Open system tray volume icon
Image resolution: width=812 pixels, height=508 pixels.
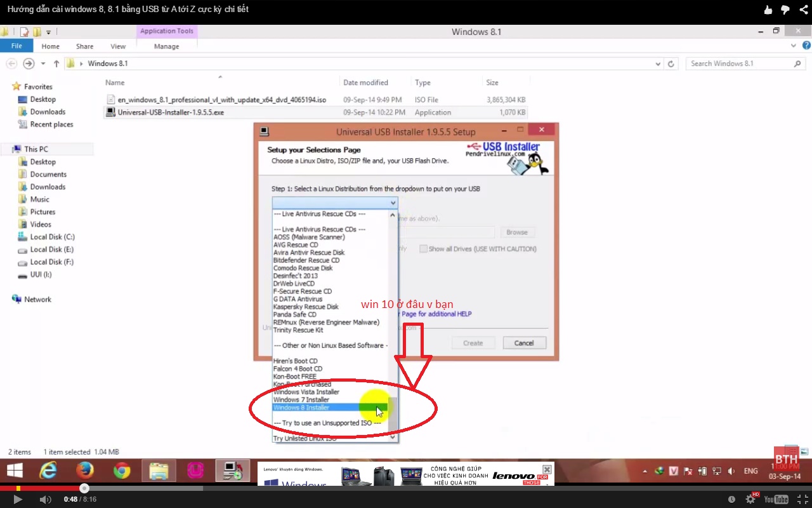pos(732,471)
